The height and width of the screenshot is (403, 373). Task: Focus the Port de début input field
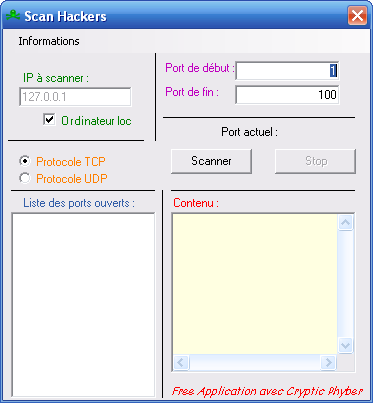(287, 70)
